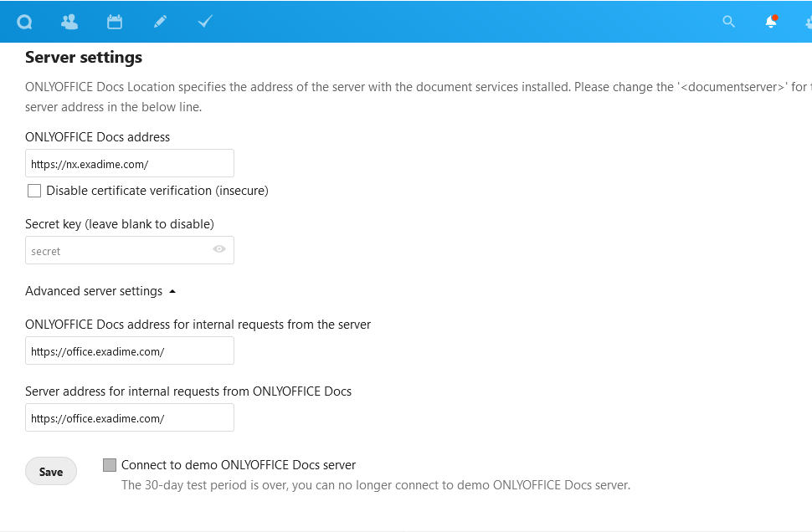Image resolution: width=812 pixels, height=532 pixels.
Task: Click the Save button
Action: click(51, 472)
